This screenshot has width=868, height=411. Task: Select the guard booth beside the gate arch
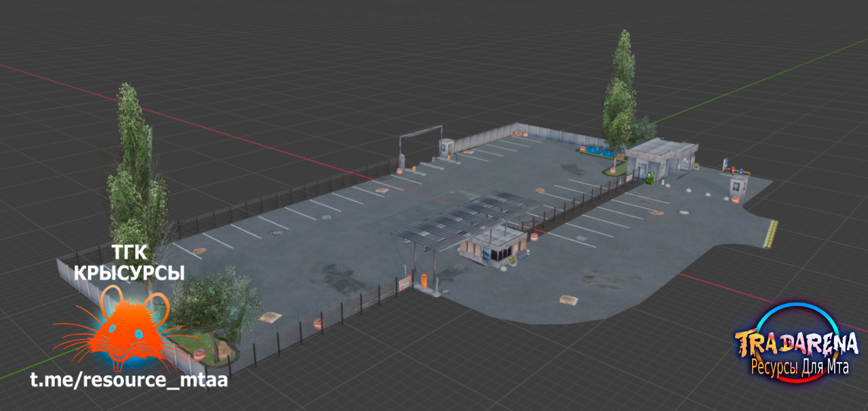point(447,149)
